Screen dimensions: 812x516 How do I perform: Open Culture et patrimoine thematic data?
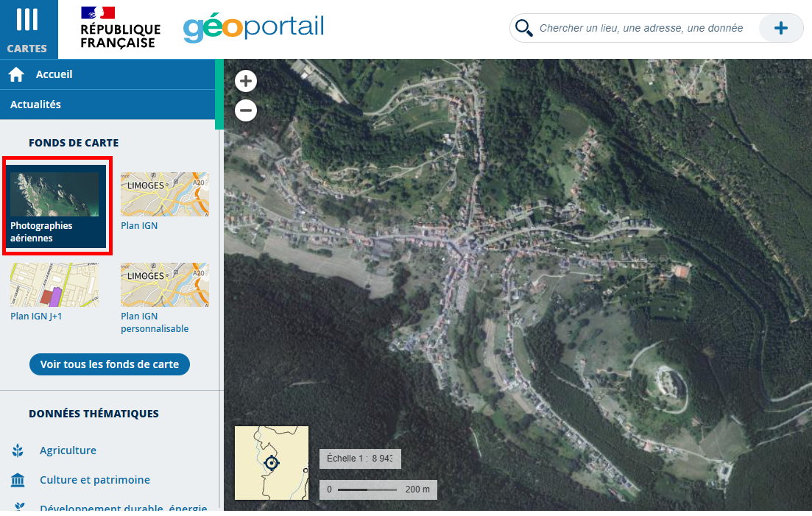[x=94, y=480]
